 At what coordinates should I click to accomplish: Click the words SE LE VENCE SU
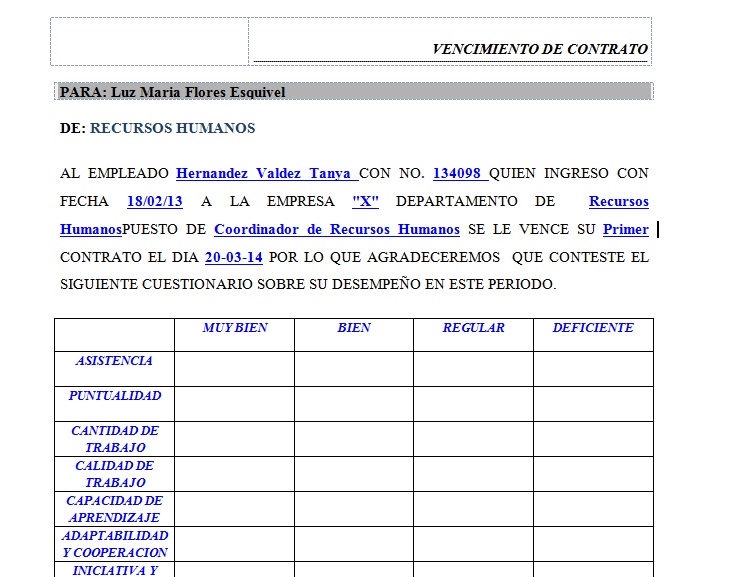(531, 229)
